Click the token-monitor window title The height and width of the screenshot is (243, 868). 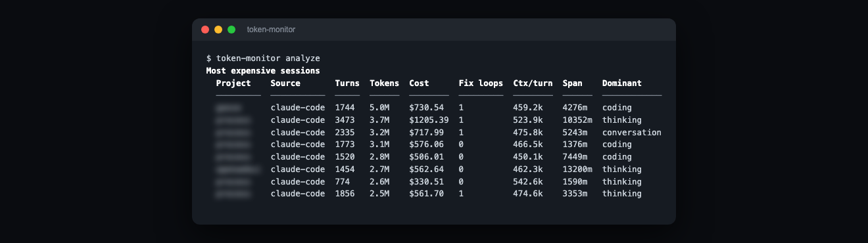coord(272,30)
